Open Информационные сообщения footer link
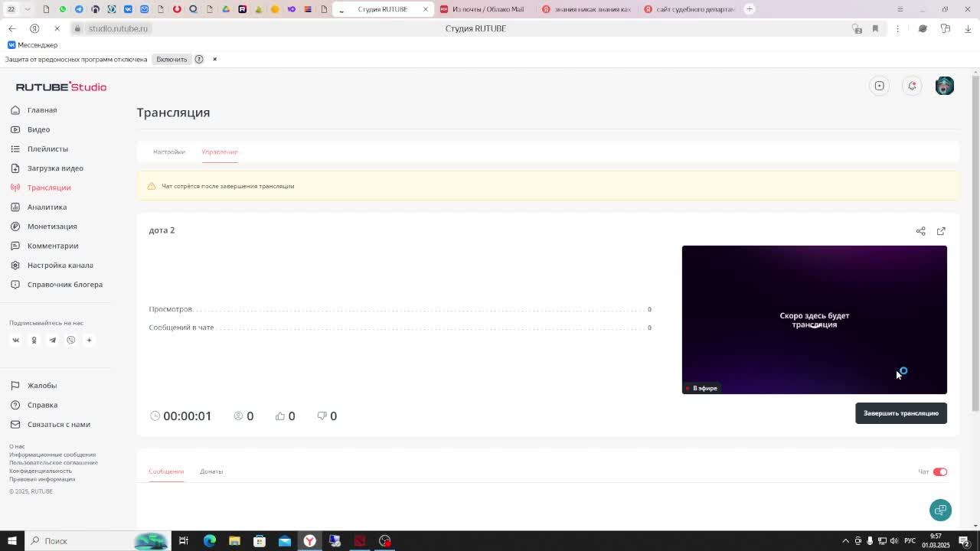The width and height of the screenshot is (980, 551). tap(52, 455)
